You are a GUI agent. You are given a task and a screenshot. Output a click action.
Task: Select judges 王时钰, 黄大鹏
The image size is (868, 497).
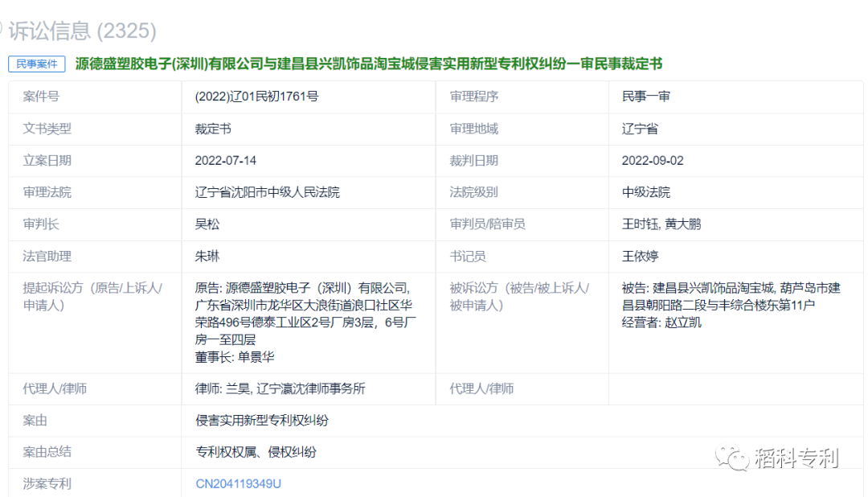(661, 224)
